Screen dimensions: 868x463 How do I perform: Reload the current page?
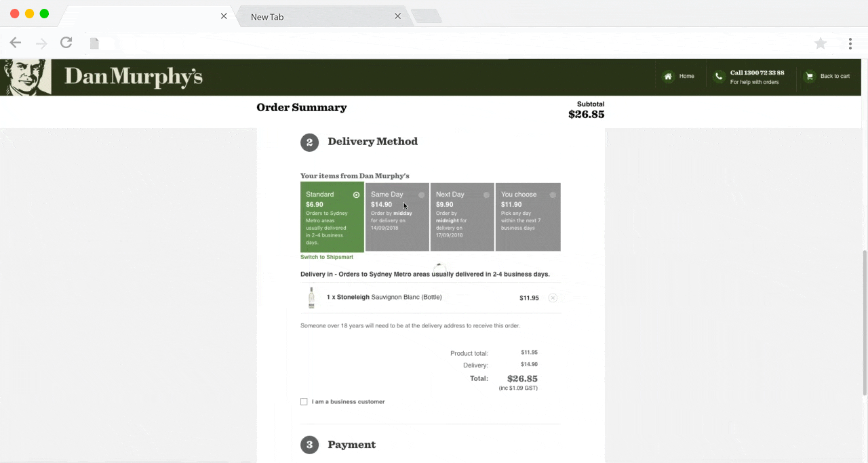[x=66, y=43]
